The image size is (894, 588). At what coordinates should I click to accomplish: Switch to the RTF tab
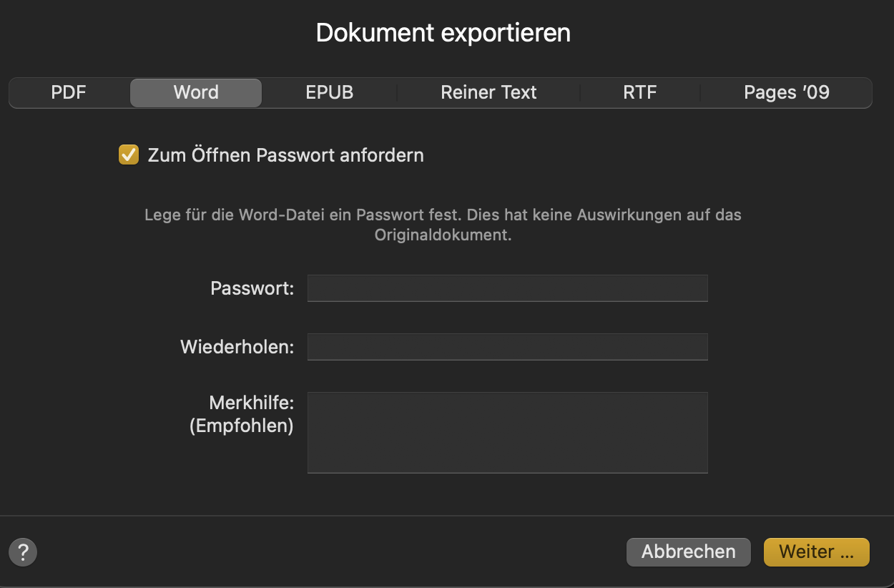pyautogui.click(x=639, y=93)
